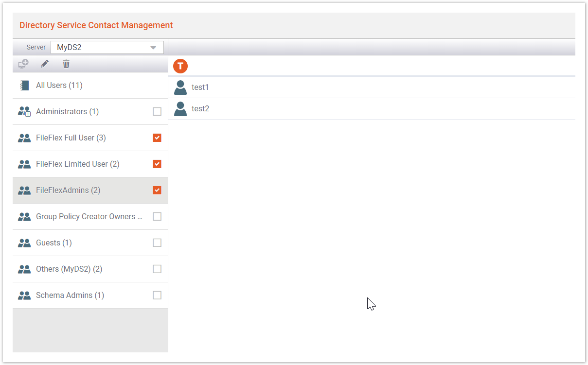
Task: Click the add server connection icon
Action: click(x=23, y=64)
